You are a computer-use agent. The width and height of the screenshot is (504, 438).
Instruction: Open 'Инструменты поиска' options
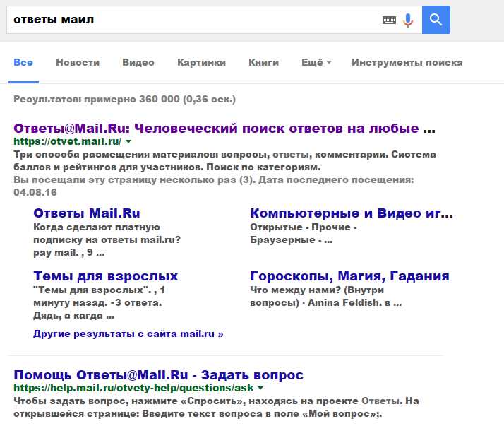point(407,62)
